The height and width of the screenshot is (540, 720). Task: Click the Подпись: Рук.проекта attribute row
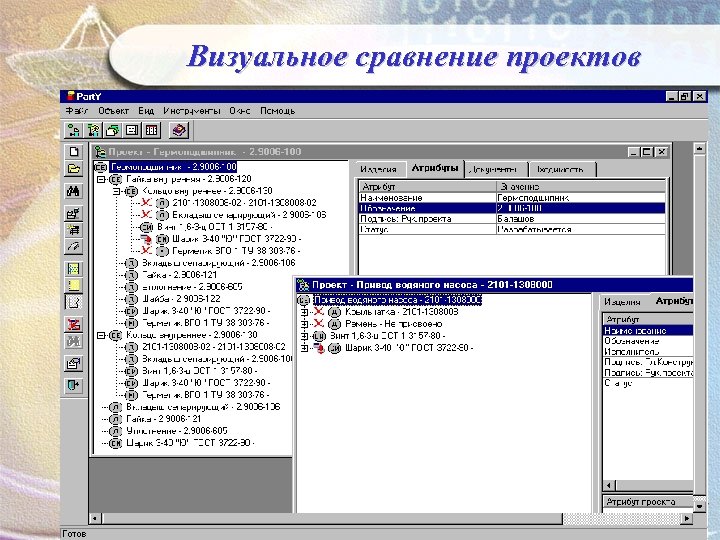[512, 219]
